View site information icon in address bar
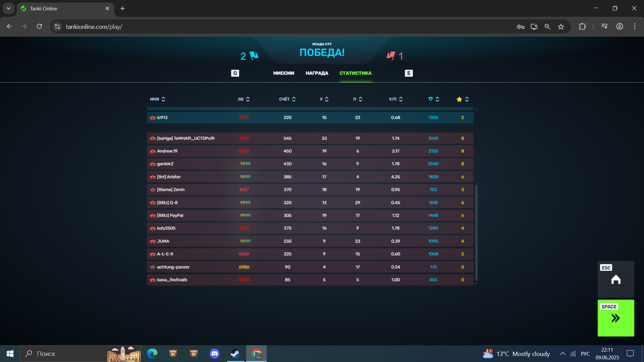The height and width of the screenshot is (362, 644). (57, 27)
